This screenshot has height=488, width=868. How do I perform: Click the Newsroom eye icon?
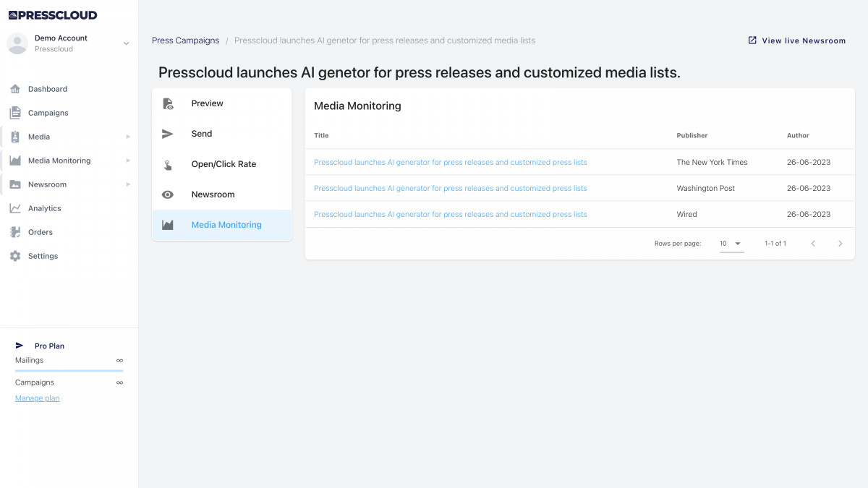168,194
